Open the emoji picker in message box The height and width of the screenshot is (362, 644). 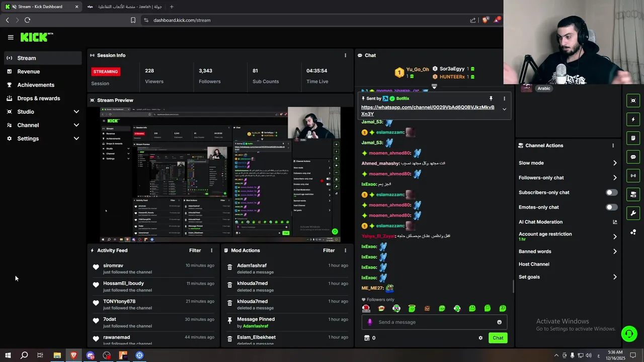[499, 322]
